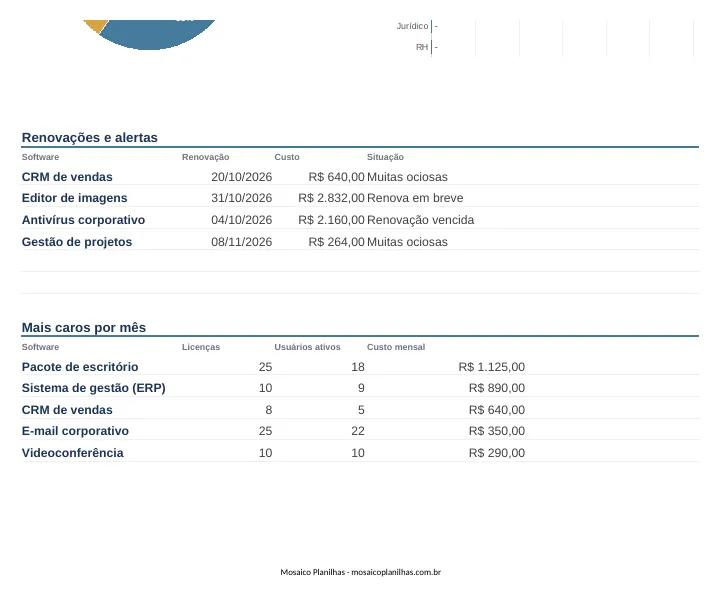Click renewal date 08/11/2026
Viewport: 719px width, 597px height.
point(242,242)
